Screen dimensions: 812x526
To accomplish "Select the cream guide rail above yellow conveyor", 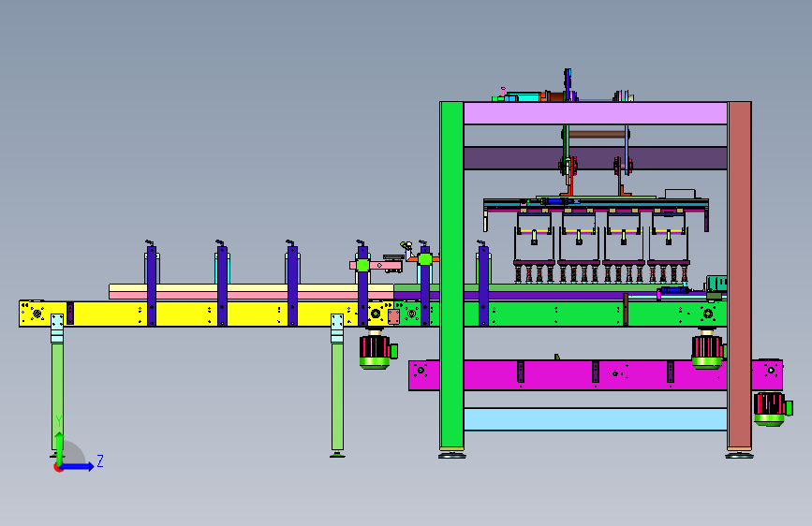I will [251, 288].
